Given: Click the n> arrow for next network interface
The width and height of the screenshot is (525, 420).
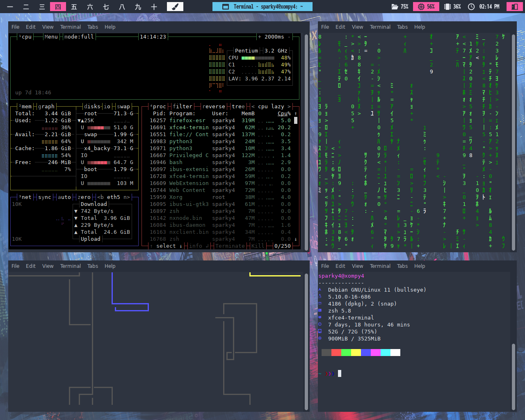Looking at the screenshot, I should 127,197.
